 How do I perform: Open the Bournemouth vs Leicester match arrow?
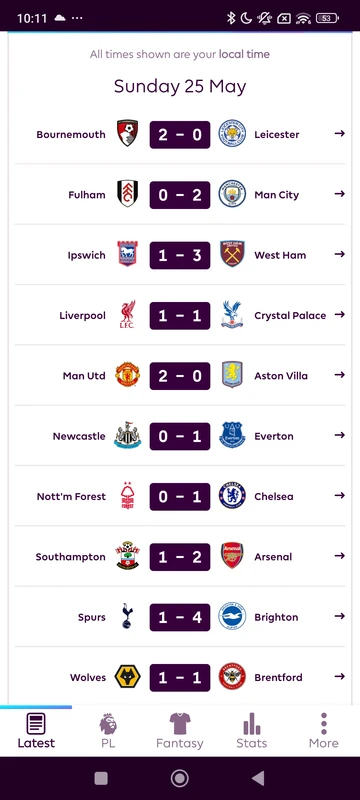[340, 134]
